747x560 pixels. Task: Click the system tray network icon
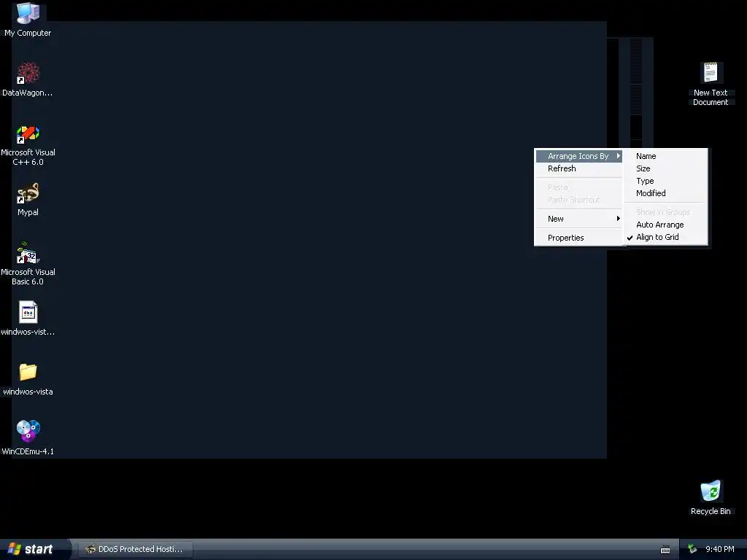[x=692, y=549]
